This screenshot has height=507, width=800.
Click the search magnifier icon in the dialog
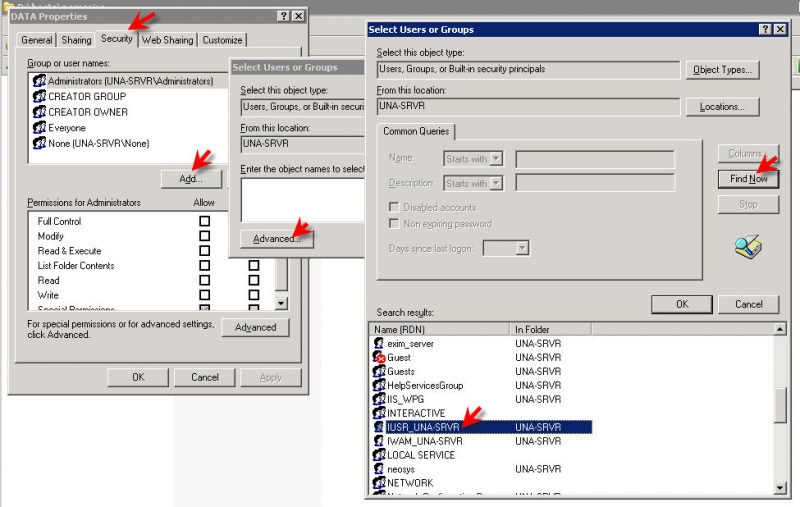pos(748,246)
